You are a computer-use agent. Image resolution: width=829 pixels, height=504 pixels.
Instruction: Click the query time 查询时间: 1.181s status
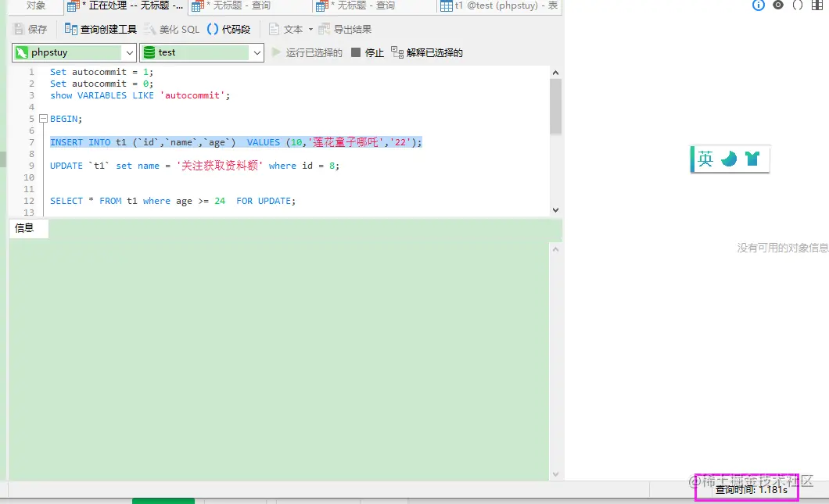[752, 490]
